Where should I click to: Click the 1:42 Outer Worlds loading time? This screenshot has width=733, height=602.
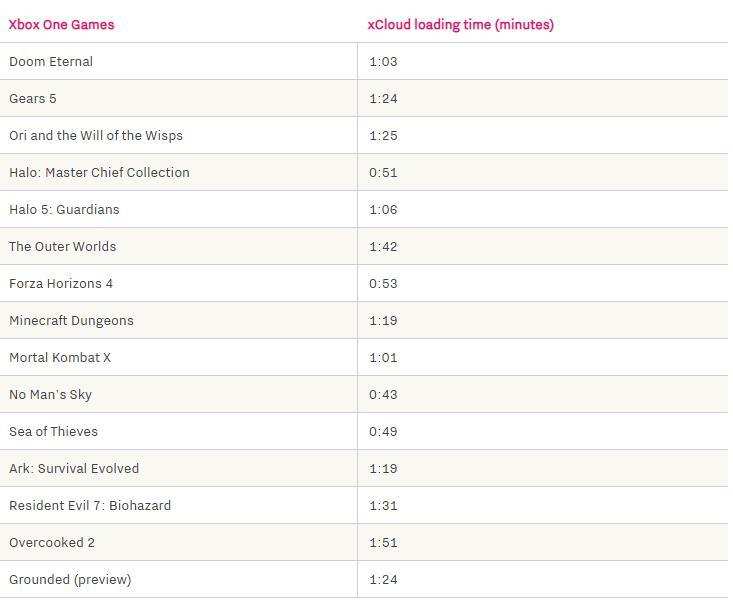click(x=383, y=246)
